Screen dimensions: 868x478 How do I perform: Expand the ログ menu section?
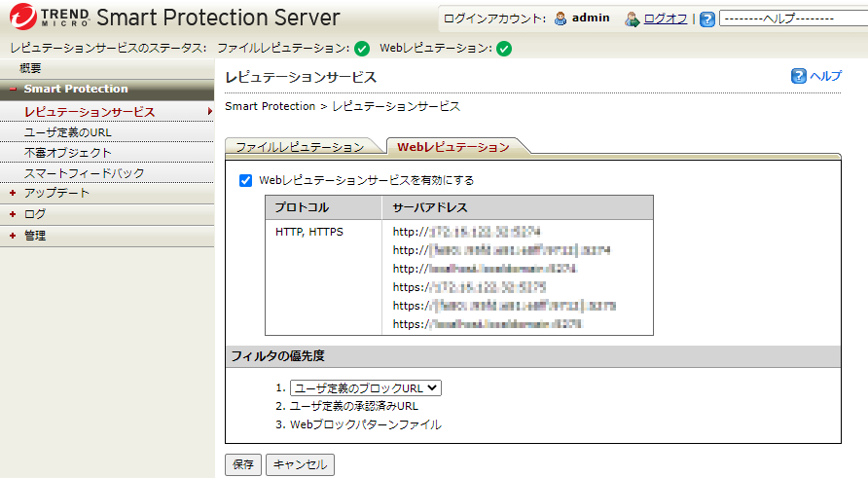tap(13, 214)
